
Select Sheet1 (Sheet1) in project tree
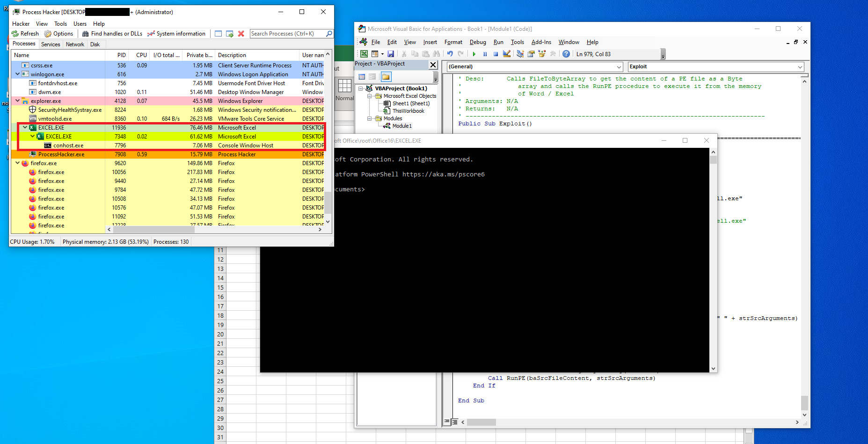(411, 103)
